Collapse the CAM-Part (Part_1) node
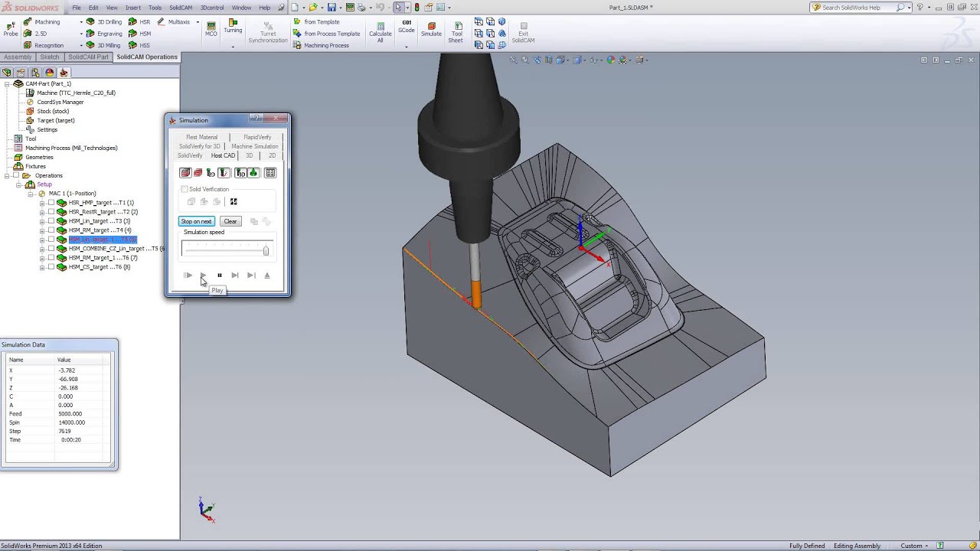Screen dimensions: 980x551 7,83
